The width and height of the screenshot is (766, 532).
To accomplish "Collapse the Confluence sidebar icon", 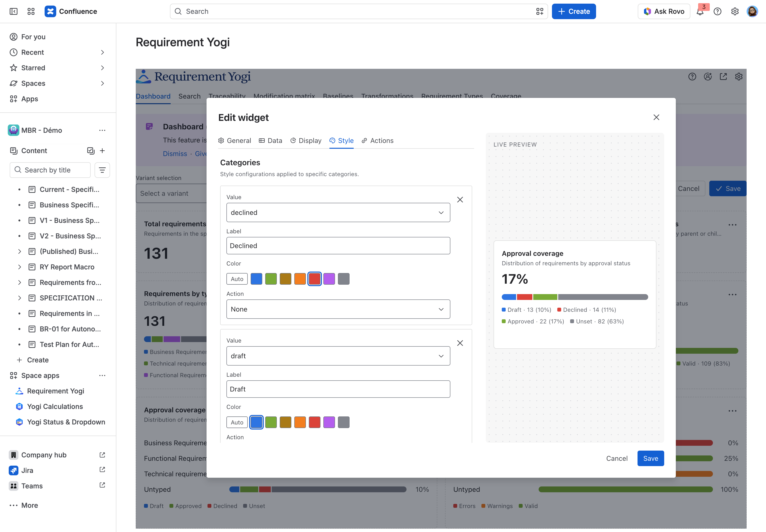I will point(14,11).
